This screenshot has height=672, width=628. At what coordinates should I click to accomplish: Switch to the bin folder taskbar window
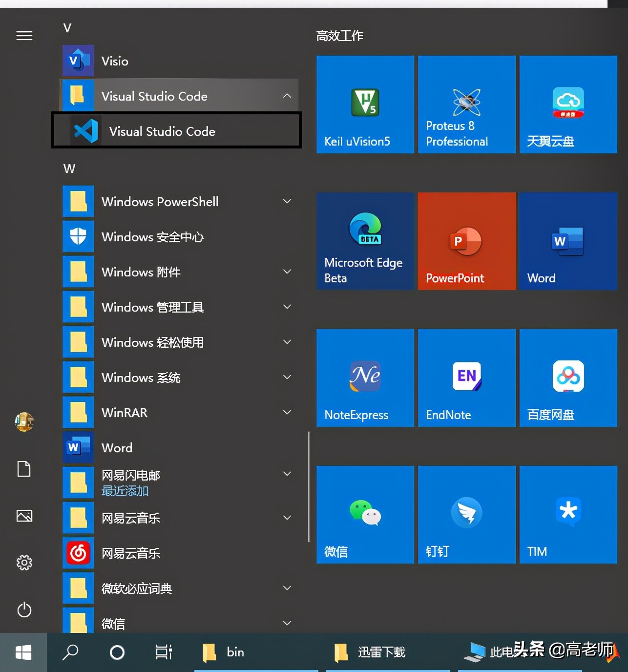(x=256, y=652)
